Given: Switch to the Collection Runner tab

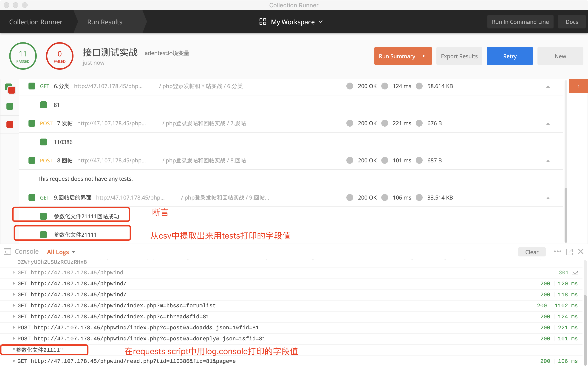Looking at the screenshot, I should pos(36,22).
